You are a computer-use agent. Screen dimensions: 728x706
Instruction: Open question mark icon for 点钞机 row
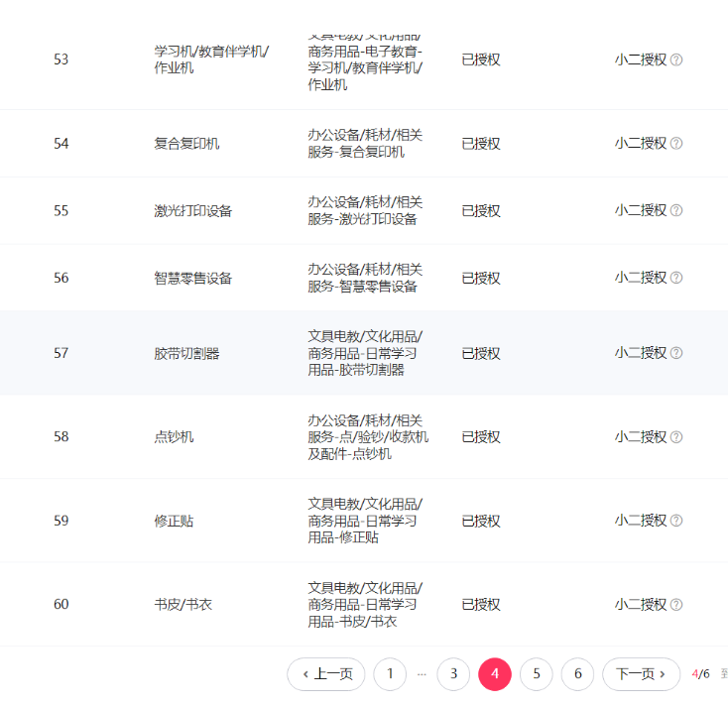pos(676,436)
